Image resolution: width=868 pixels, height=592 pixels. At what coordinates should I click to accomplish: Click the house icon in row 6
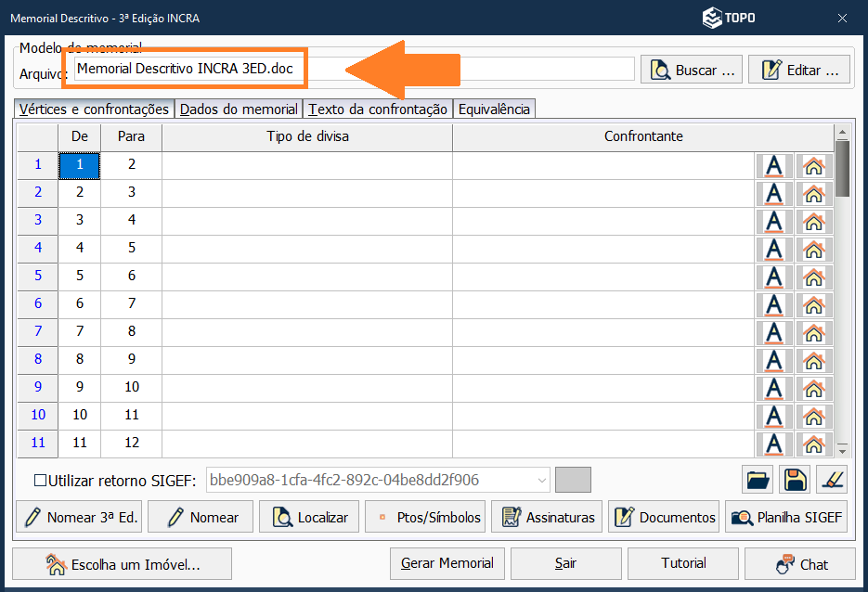pos(814,305)
